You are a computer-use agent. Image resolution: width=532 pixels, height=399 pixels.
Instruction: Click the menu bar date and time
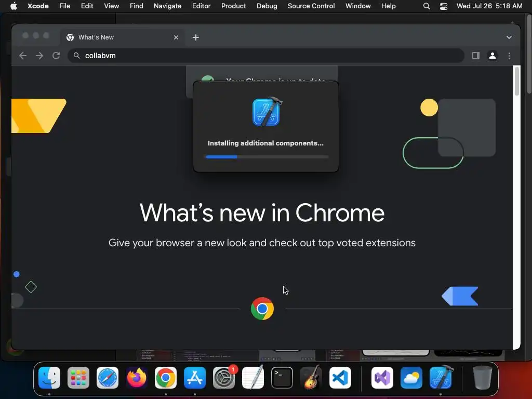(x=489, y=6)
